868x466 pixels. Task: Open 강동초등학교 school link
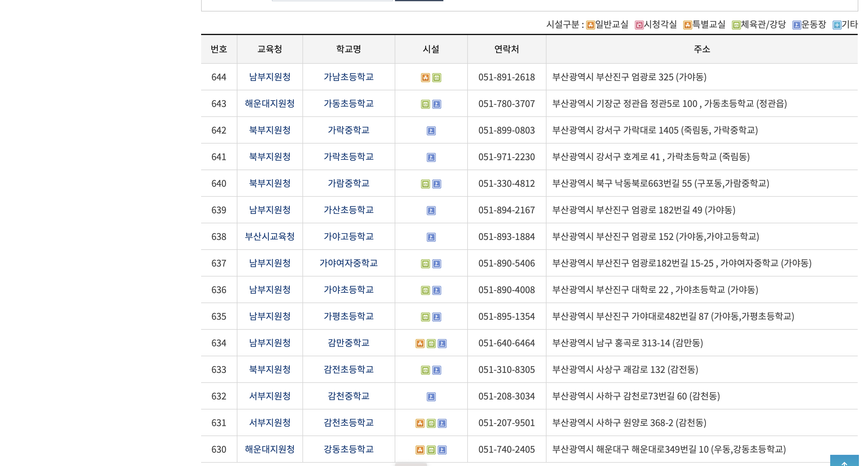click(348, 449)
